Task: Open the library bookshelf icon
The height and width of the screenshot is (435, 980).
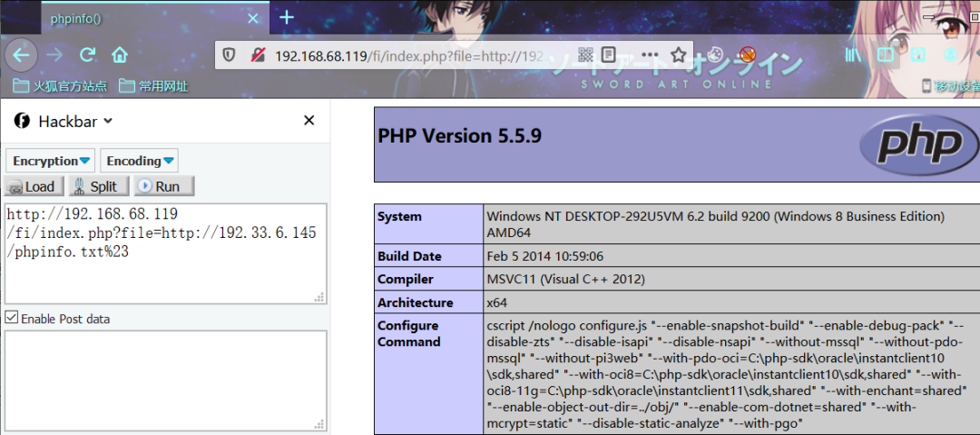Action: click(853, 55)
